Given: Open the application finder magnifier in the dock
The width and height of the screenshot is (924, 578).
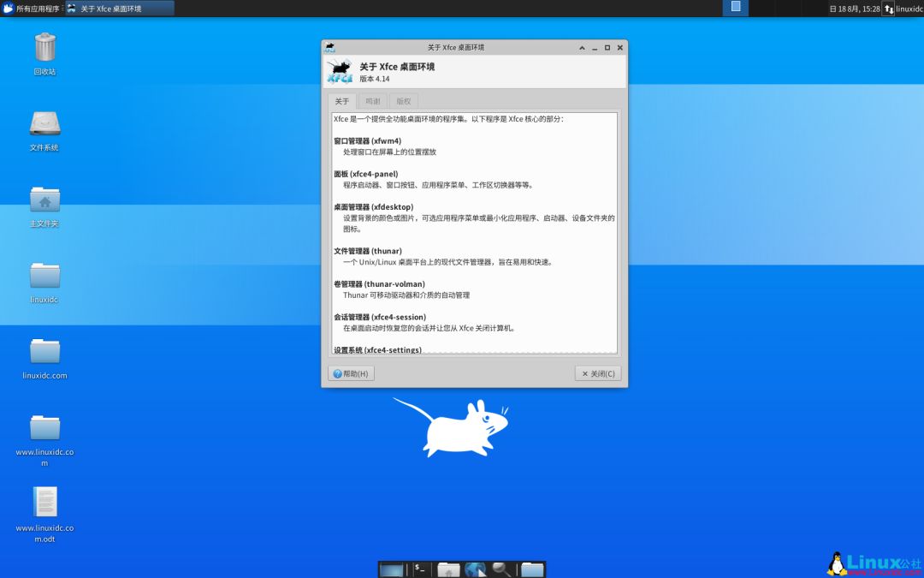Looking at the screenshot, I should 498,569.
